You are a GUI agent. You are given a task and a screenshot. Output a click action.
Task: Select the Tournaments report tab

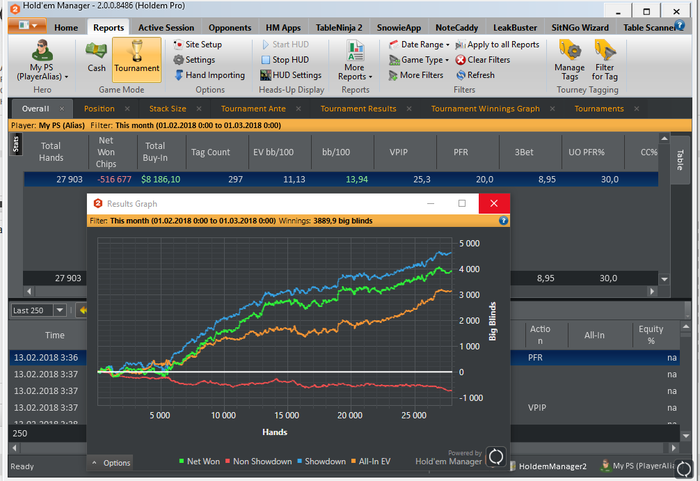pos(599,109)
